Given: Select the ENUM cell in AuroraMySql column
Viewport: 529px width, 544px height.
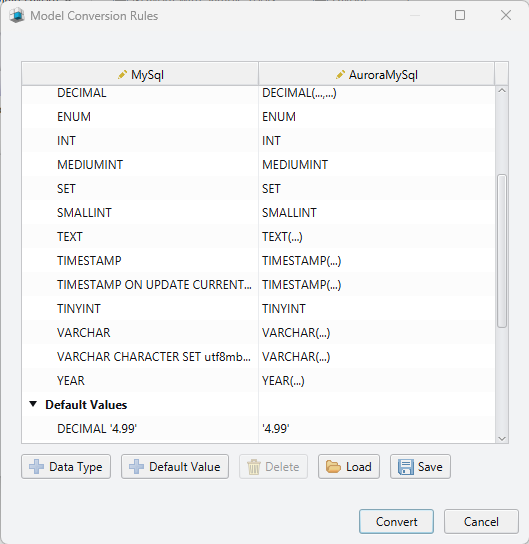Looking at the screenshot, I should [x=376, y=117].
